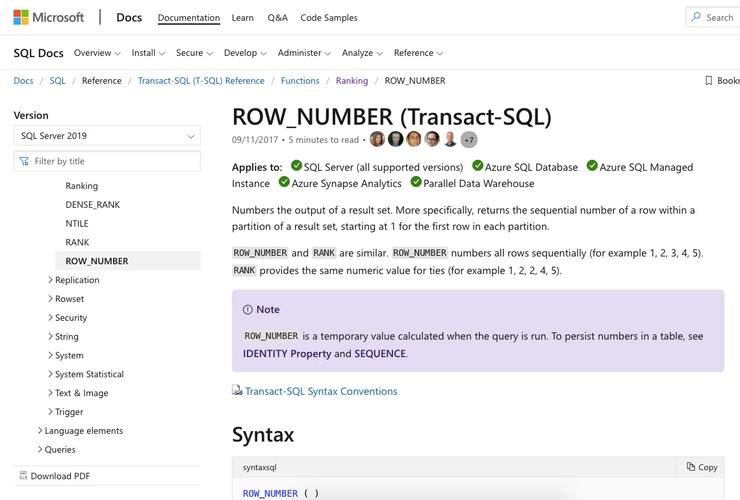Open the Ranking breadcrumb link
This screenshot has width=740, height=500.
point(352,81)
